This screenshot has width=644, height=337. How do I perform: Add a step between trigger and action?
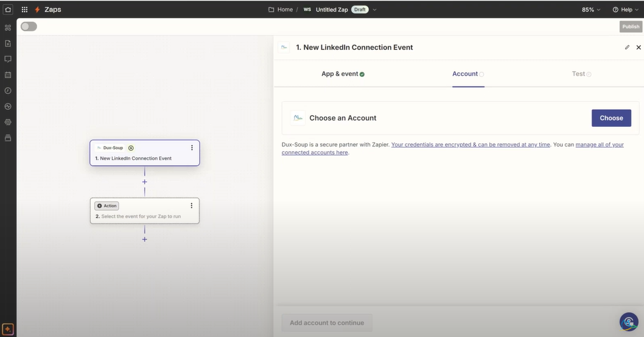click(145, 182)
